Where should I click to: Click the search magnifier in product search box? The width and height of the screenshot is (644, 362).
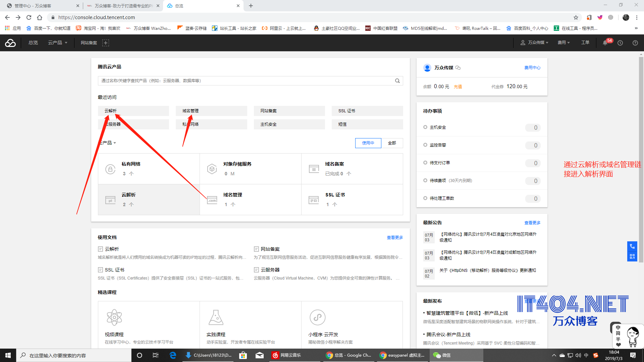(397, 81)
